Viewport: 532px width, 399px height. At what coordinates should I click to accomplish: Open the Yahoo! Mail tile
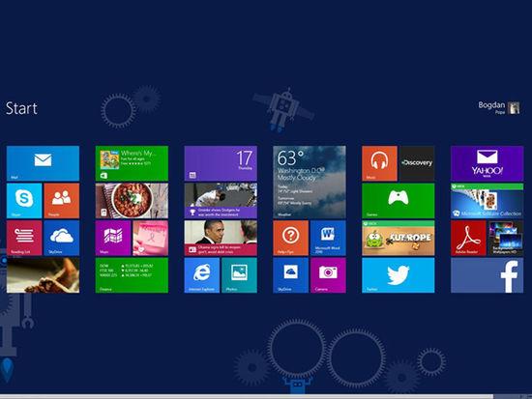click(x=487, y=163)
